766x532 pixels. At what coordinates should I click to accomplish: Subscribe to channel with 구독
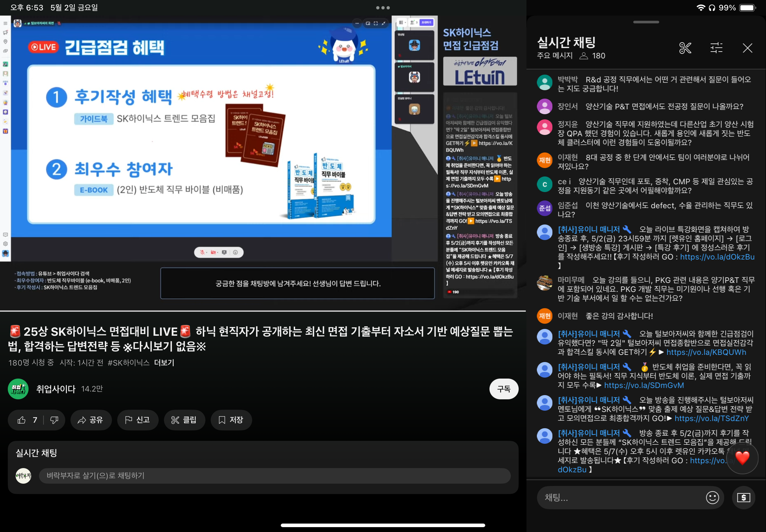click(x=503, y=389)
